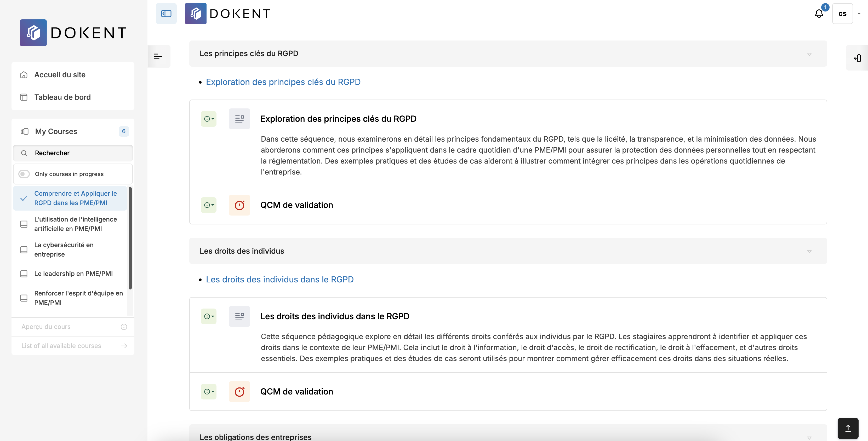Click course icon beside Renforcer l'esprit d'équipe
Image resolution: width=868 pixels, height=441 pixels.
pos(24,298)
